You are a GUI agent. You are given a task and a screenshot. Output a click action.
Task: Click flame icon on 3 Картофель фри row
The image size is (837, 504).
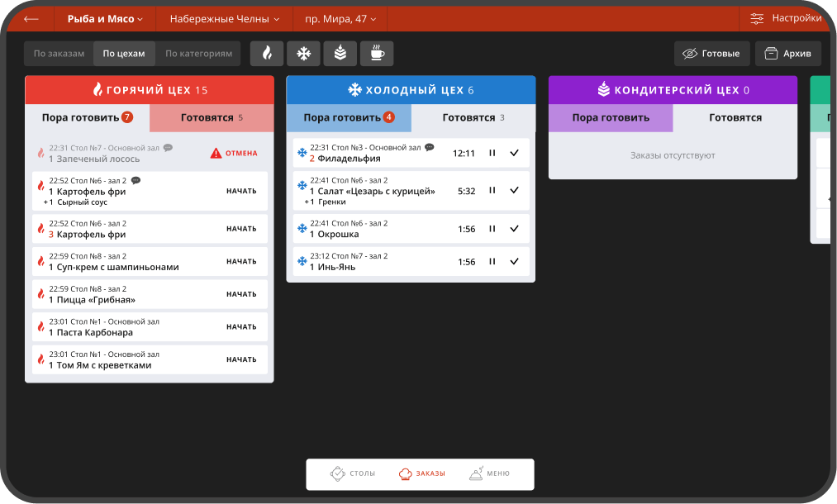(40, 229)
